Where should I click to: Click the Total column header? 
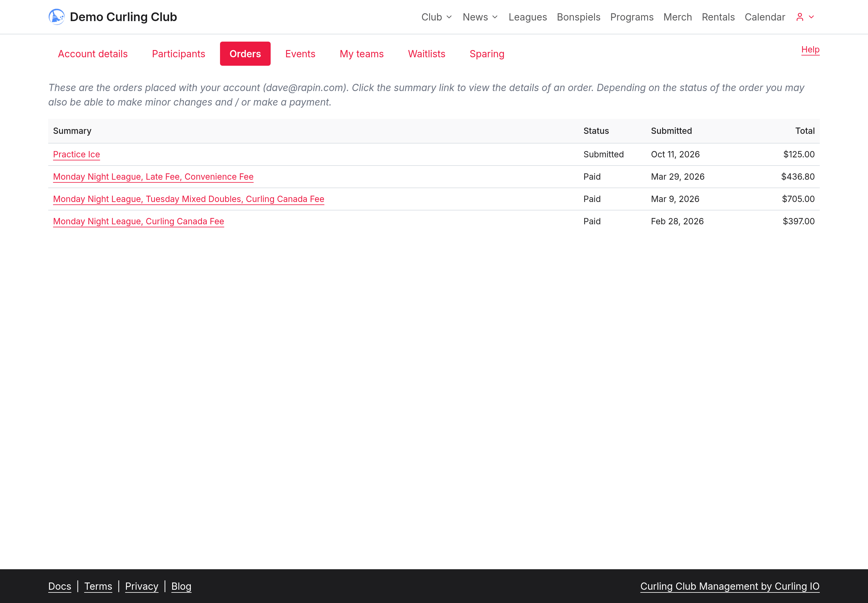pyautogui.click(x=804, y=131)
